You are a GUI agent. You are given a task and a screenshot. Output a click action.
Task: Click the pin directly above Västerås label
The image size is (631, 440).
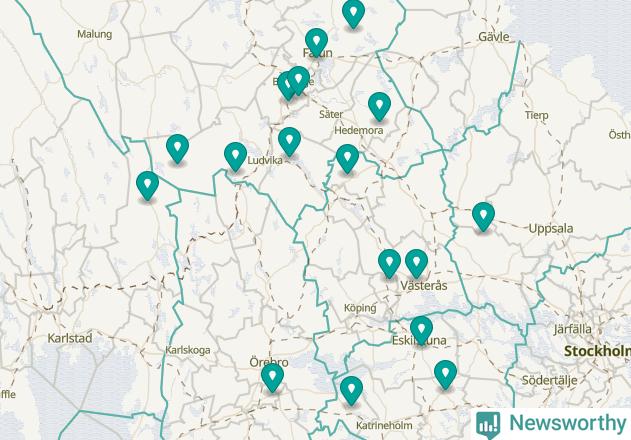click(416, 263)
